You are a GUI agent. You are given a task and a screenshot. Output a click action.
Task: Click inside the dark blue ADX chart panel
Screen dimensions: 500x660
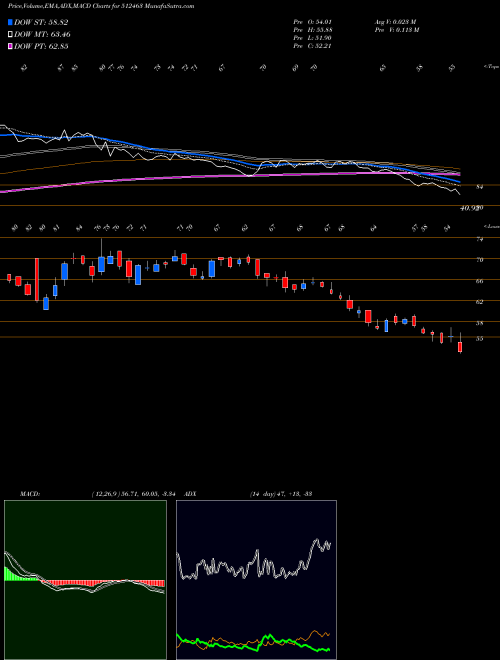point(256,580)
